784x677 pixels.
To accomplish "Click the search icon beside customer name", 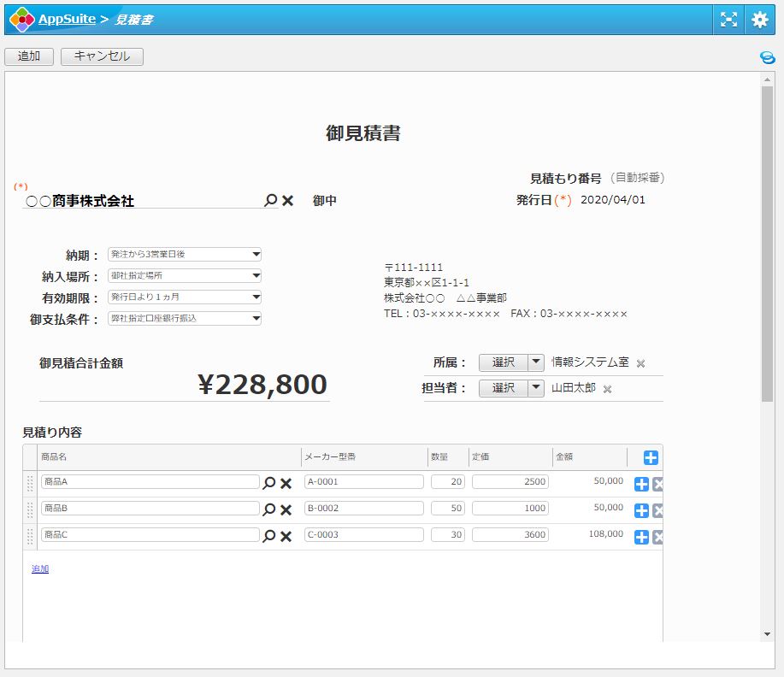I will [x=270, y=200].
